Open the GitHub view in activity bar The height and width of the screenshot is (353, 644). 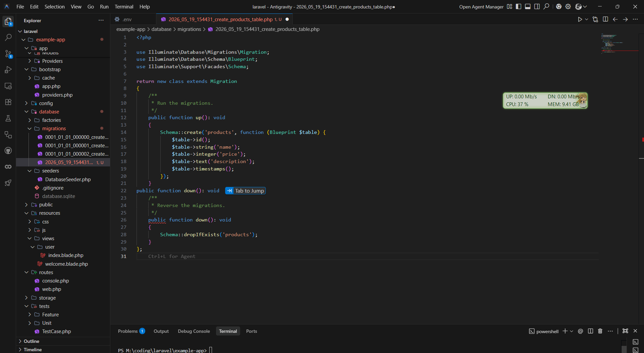click(8, 151)
